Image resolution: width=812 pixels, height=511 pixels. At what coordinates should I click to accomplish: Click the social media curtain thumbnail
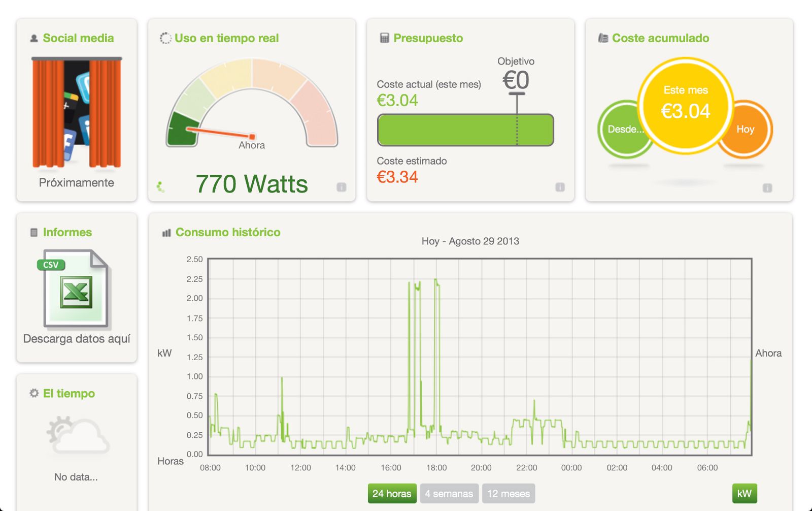pos(77,112)
